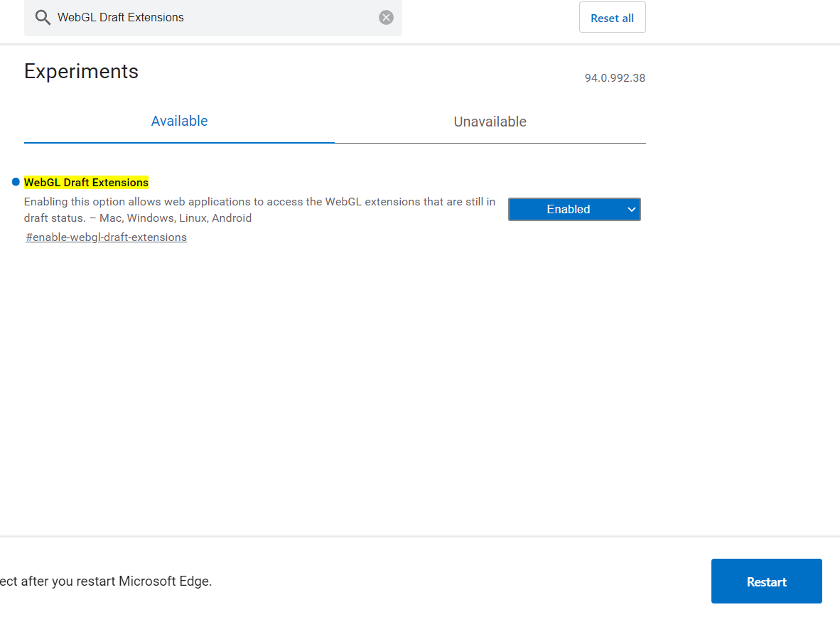Select the Available tab
This screenshot has height=617, width=840.
[x=179, y=121]
